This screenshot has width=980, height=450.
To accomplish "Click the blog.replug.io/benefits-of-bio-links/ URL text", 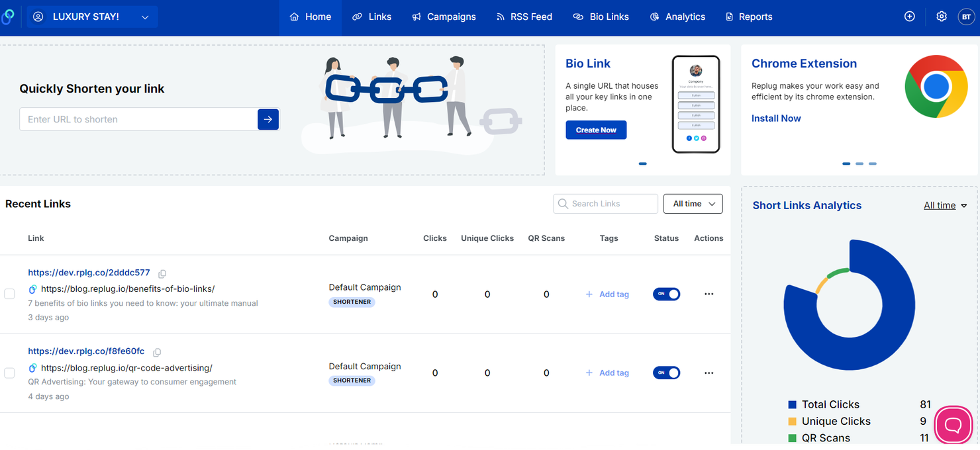I will click(128, 289).
